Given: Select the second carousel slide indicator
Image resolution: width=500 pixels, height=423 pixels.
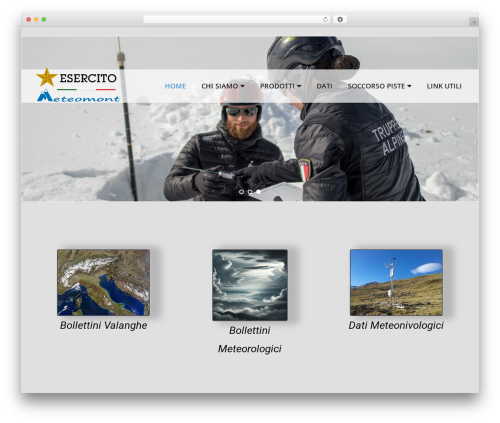Looking at the screenshot, I should point(250,192).
